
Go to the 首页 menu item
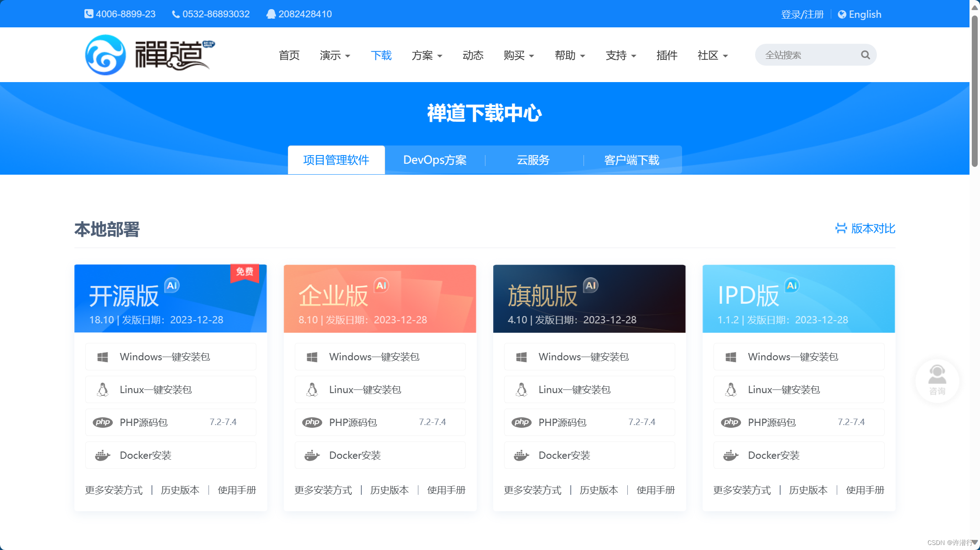click(289, 55)
